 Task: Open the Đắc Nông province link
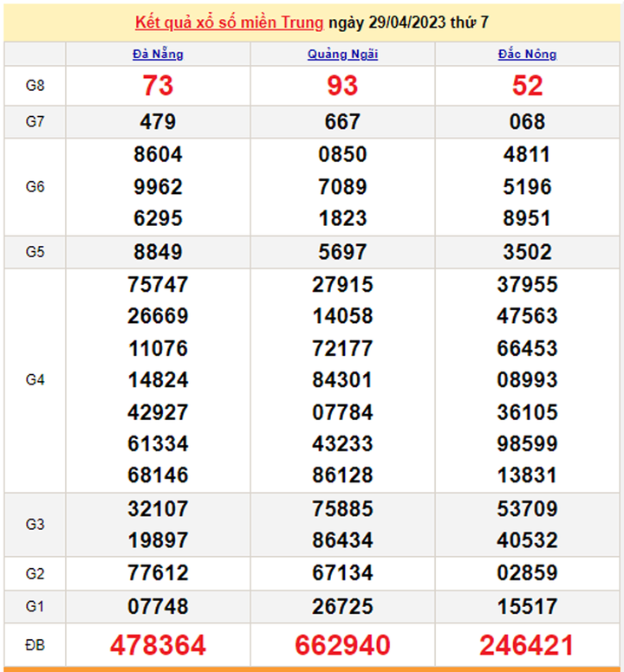pyautogui.click(x=527, y=54)
